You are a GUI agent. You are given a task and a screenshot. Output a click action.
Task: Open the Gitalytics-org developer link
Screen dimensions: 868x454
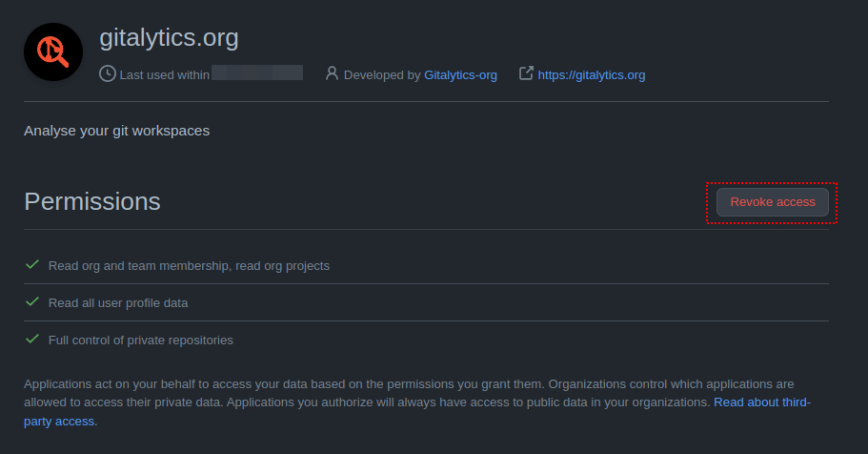click(x=460, y=74)
